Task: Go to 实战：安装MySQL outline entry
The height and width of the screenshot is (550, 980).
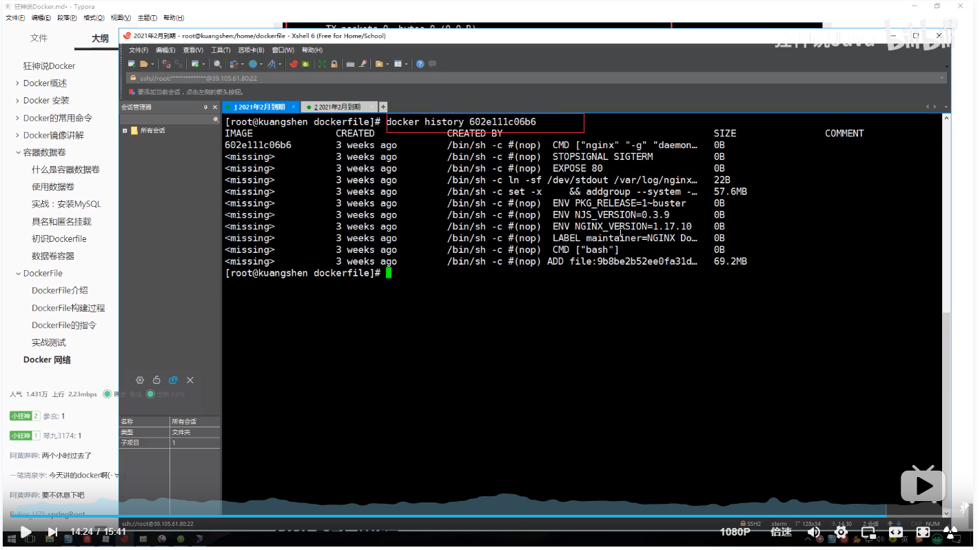Action: pyautogui.click(x=66, y=204)
